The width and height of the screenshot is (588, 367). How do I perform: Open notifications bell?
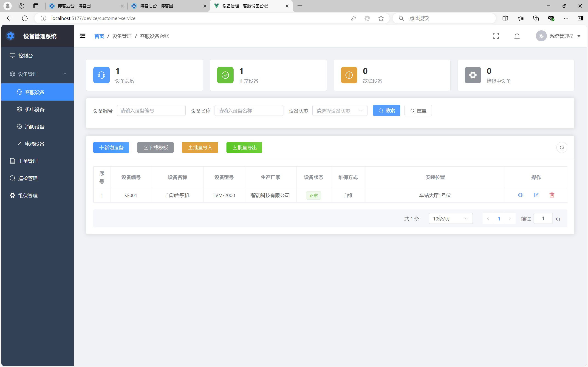pos(517,36)
